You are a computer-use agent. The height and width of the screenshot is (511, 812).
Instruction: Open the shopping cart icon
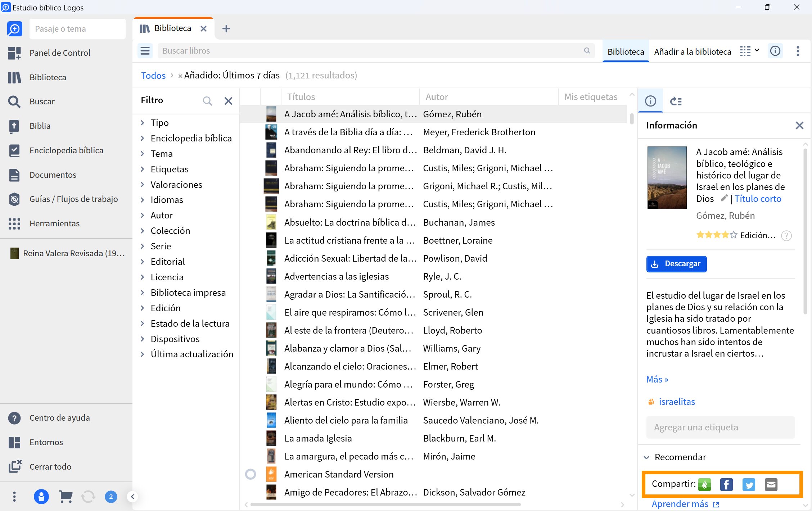[66, 497]
